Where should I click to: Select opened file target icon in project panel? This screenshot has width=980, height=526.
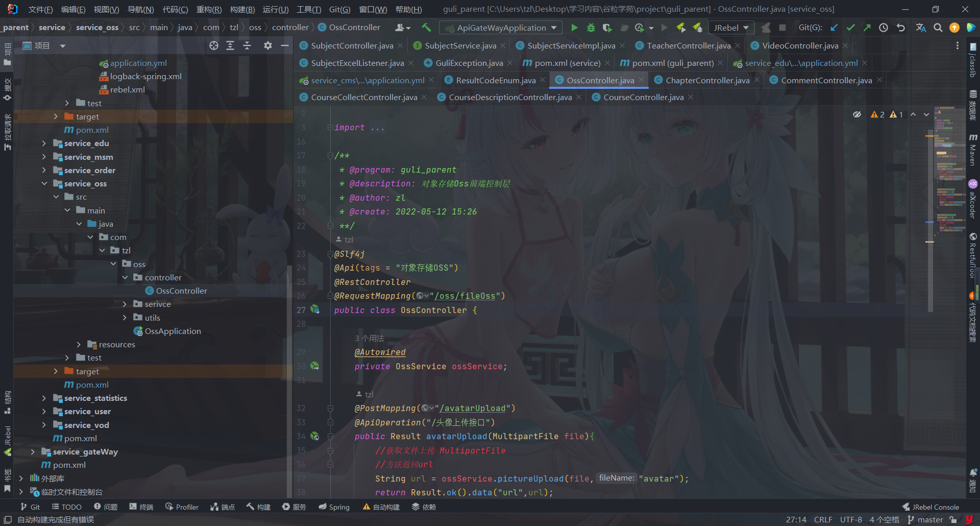click(x=214, y=45)
